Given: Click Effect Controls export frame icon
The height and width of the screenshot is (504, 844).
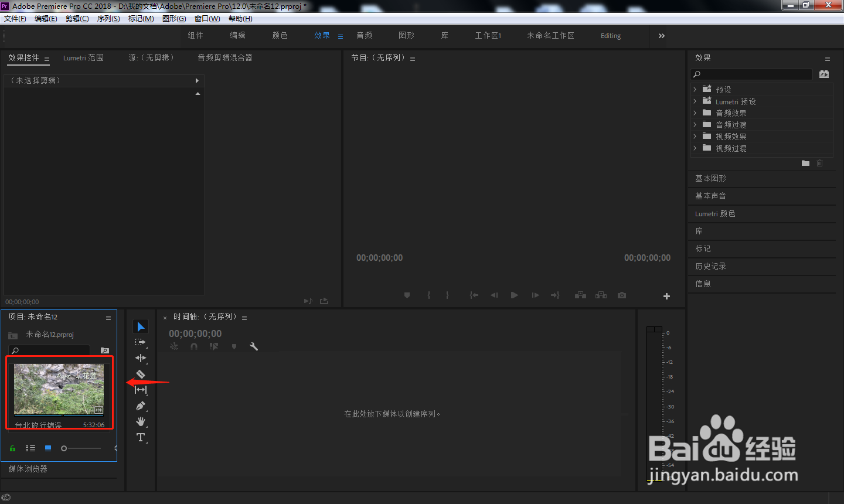Looking at the screenshot, I should tap(324, 301).
